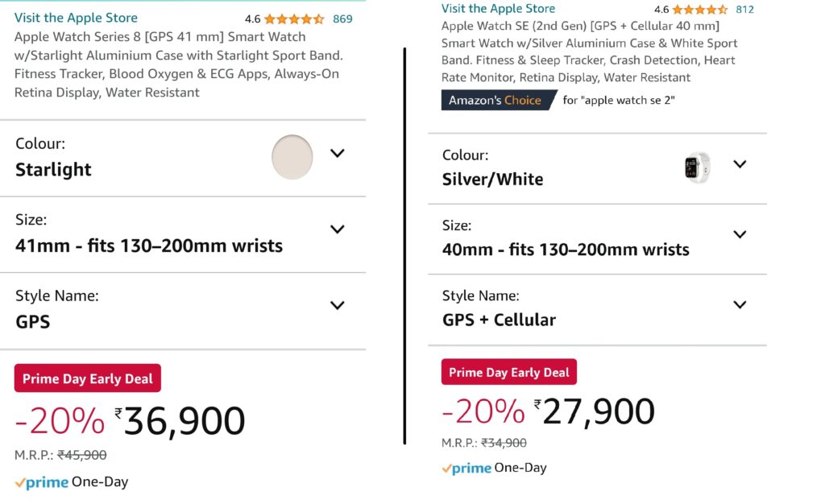Expand the Starlight colour dropdown

click(338, 153)
